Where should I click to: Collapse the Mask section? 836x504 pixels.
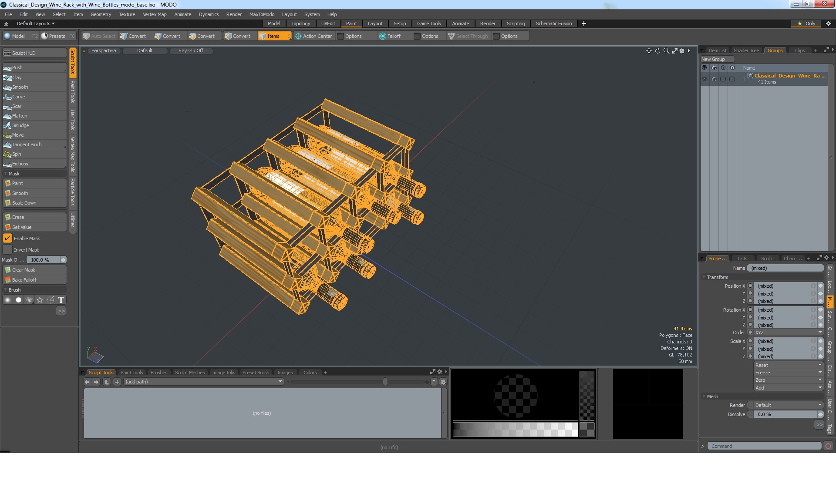(x=5, y=174)
